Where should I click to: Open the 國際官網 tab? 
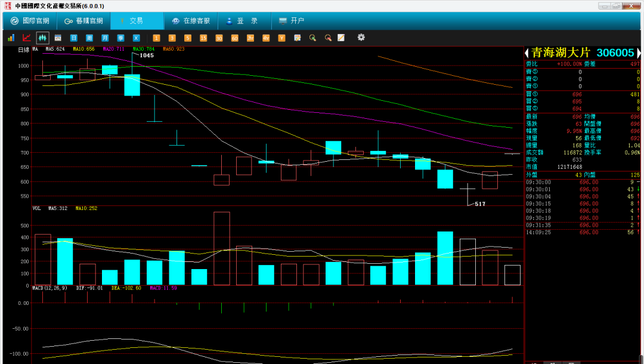pos(30,20)
